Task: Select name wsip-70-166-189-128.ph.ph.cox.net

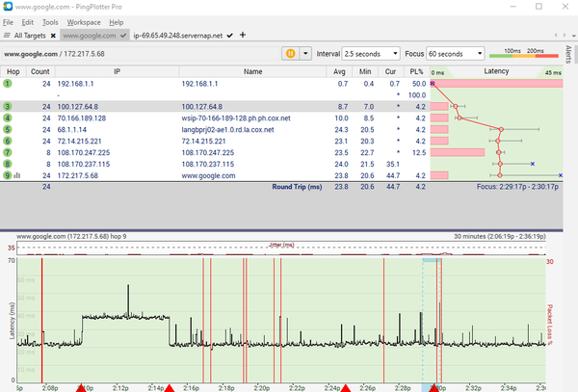Action: [x=236, y=118]
